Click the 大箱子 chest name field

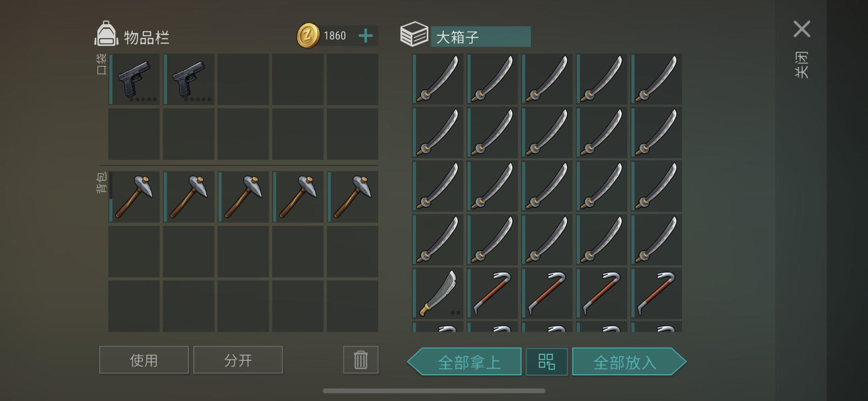click(x=480, y=37)
